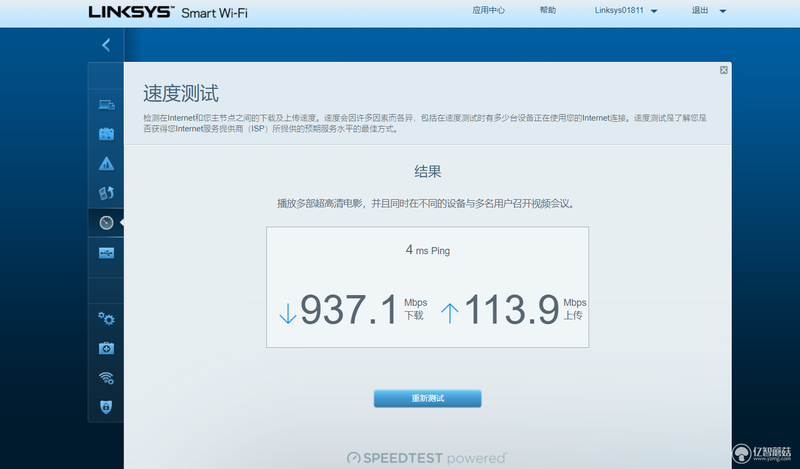
Task: Click the 重新测试 retest button
Action: [x=428, y=399]
